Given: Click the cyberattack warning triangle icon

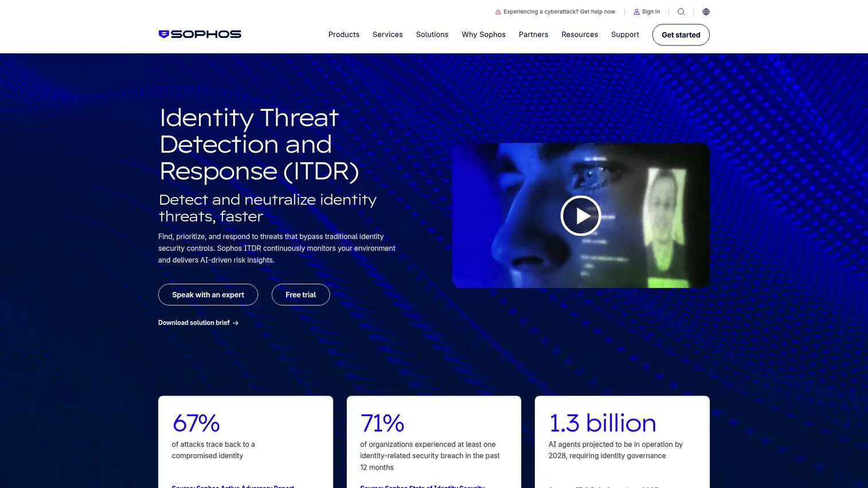Looking at the screenshot, I should pos(498,11).
